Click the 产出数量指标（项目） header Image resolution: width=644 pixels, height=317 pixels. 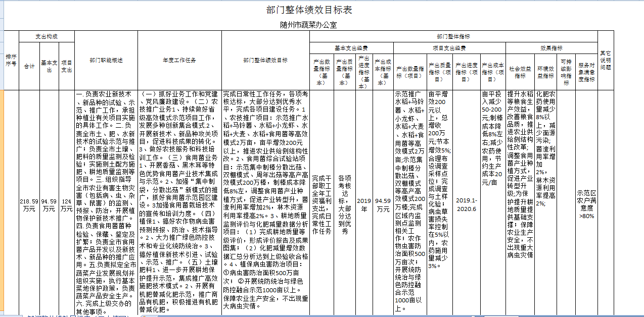click(410, 72)
